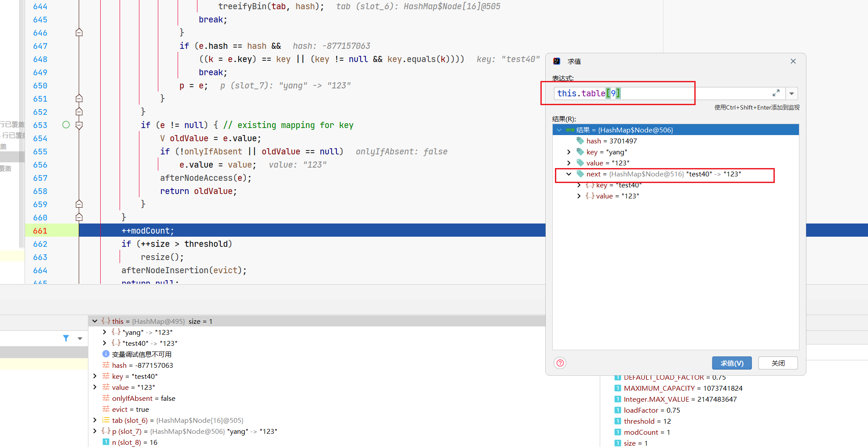This screenshot has height=447, width=868.
Task: Click line number 661 in the gutter
Action: point(40,231)
